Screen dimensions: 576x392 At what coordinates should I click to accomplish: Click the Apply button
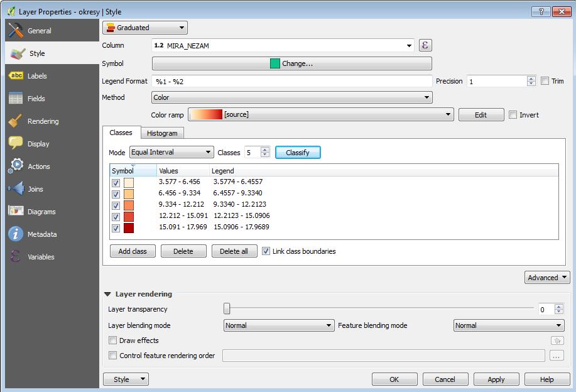496,379
